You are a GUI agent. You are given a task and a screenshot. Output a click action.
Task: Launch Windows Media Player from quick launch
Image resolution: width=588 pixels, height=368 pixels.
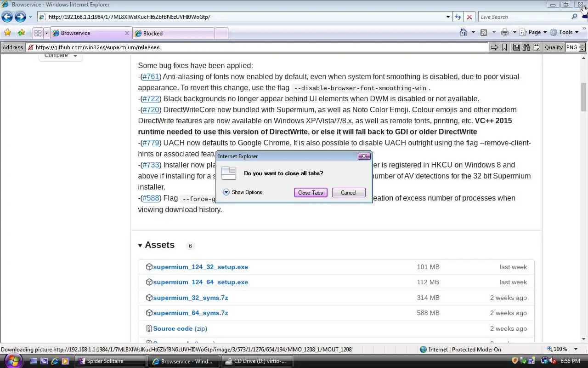pyautogui.click(x=65, y=361)
